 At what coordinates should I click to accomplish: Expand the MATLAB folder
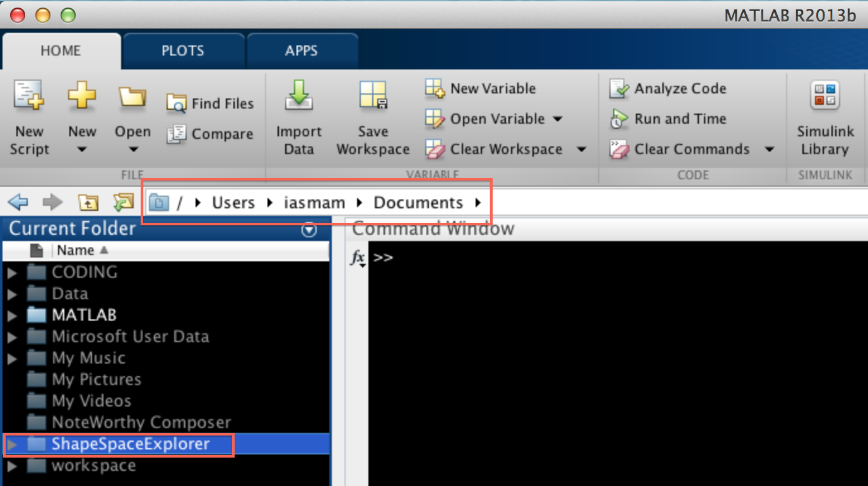click(11, 316)
